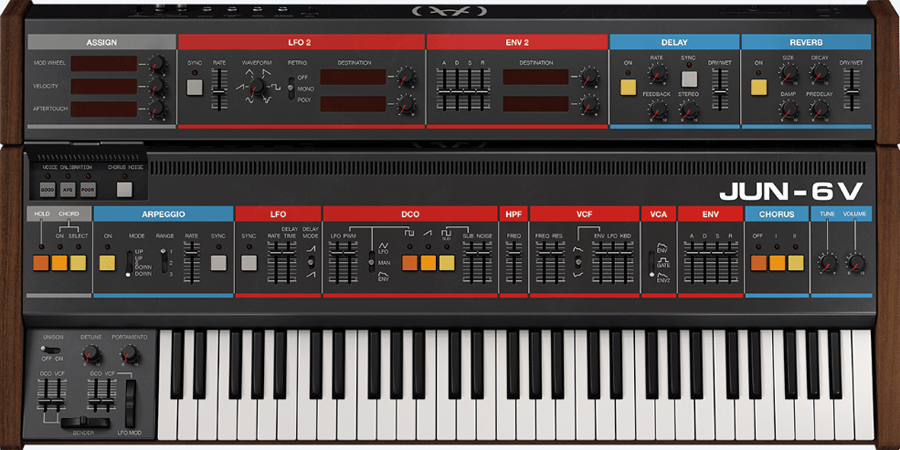The image size is (900, 450).
Task: Click the VOLUME knob
Action: [x=856, y=263]
